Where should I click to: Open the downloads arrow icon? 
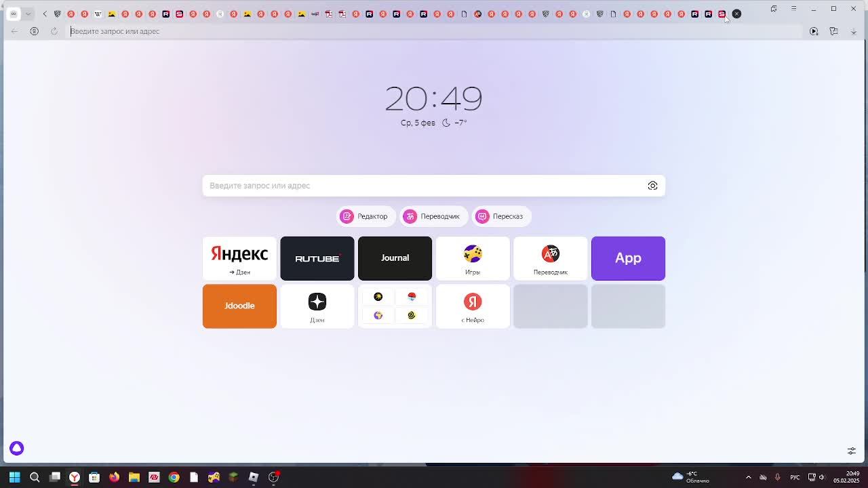[853, 31]
